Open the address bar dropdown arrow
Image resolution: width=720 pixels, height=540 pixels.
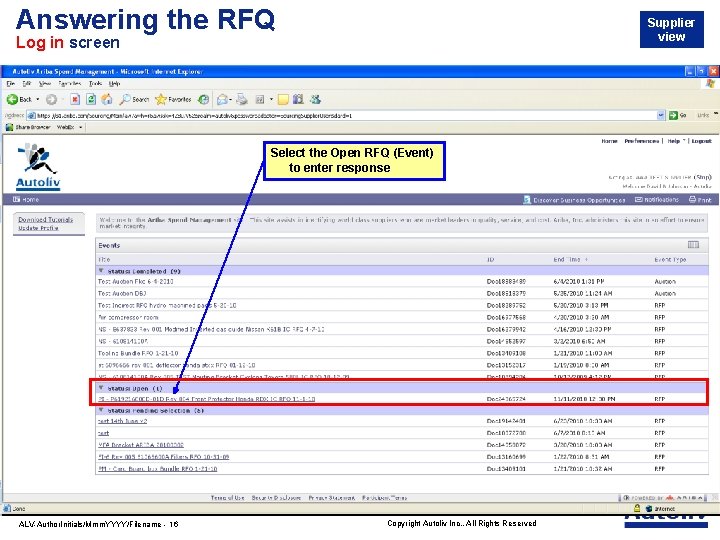pyautogui.click(x=661, y=115)
